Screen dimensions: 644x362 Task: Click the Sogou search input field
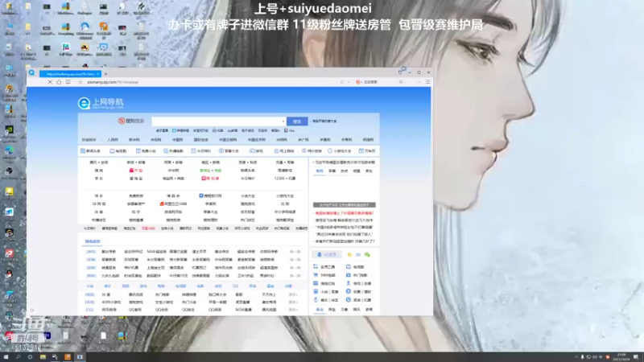tap(217, 121)
